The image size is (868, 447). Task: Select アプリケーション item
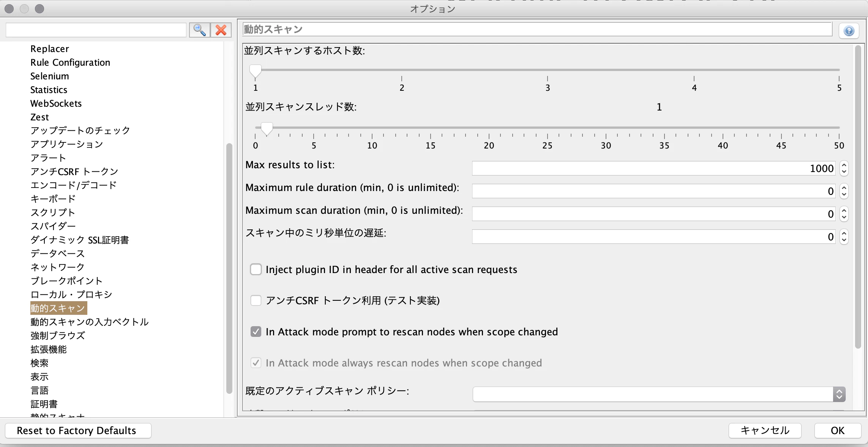click(67, 144)
